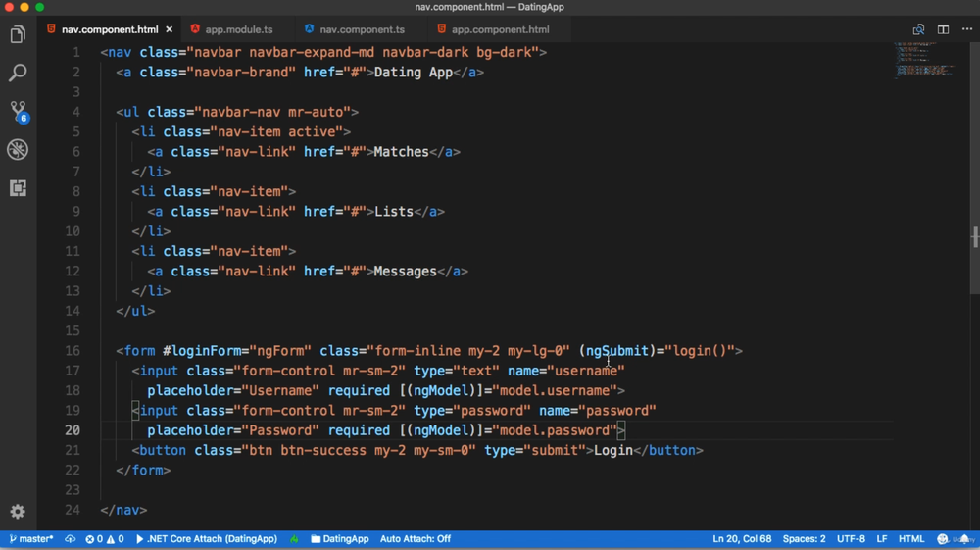980x550 pixels.
Task: Click the open changes icon in editor toolbar
Action: [918, 29]
